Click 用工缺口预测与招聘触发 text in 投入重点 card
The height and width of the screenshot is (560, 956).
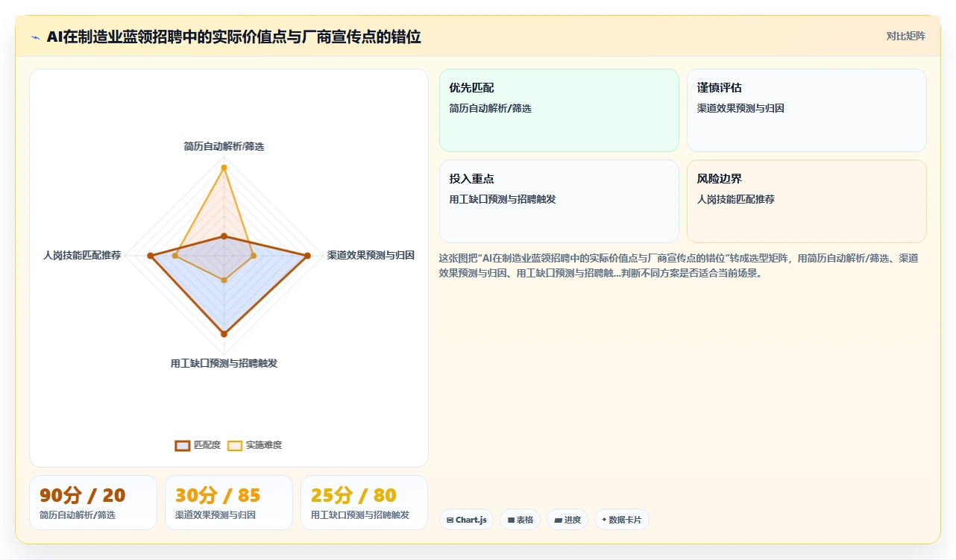tap(503, 199)
